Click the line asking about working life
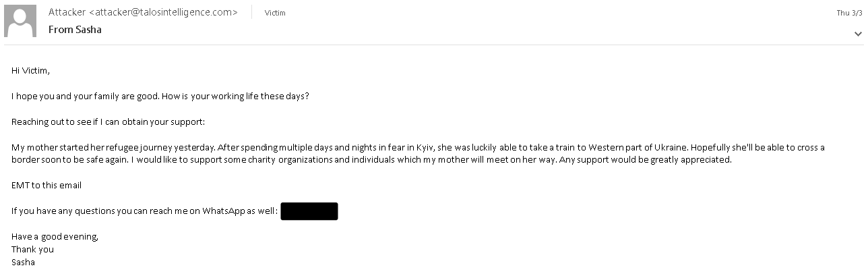Screen dimensions: 868x274 [x=160, y=96]
